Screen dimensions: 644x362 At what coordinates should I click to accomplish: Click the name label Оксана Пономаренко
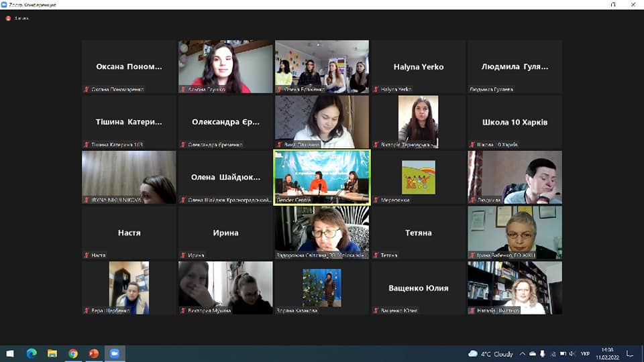117,89
